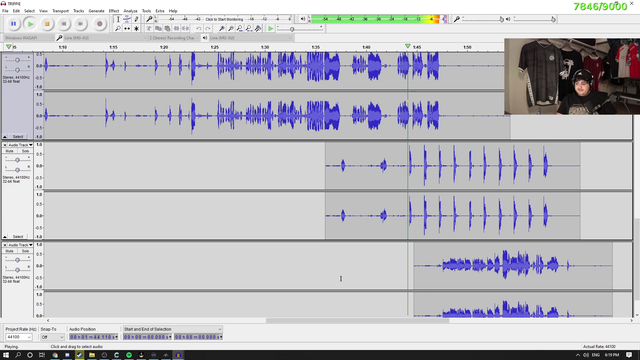Open Start and End of Selection dropdown
The image size is (640, 360).
point(173,329)
